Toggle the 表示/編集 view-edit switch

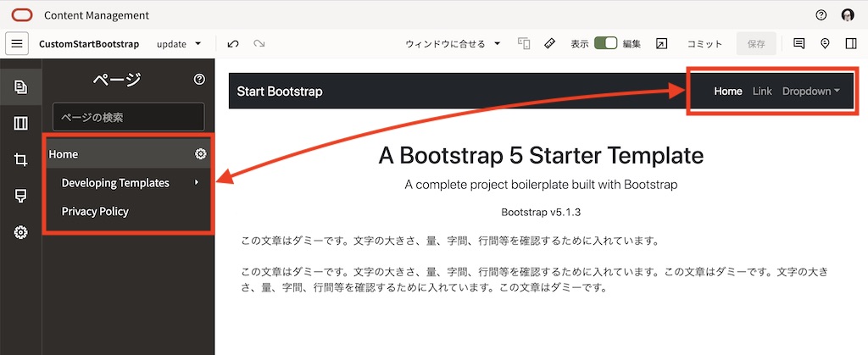pos(605,43)
